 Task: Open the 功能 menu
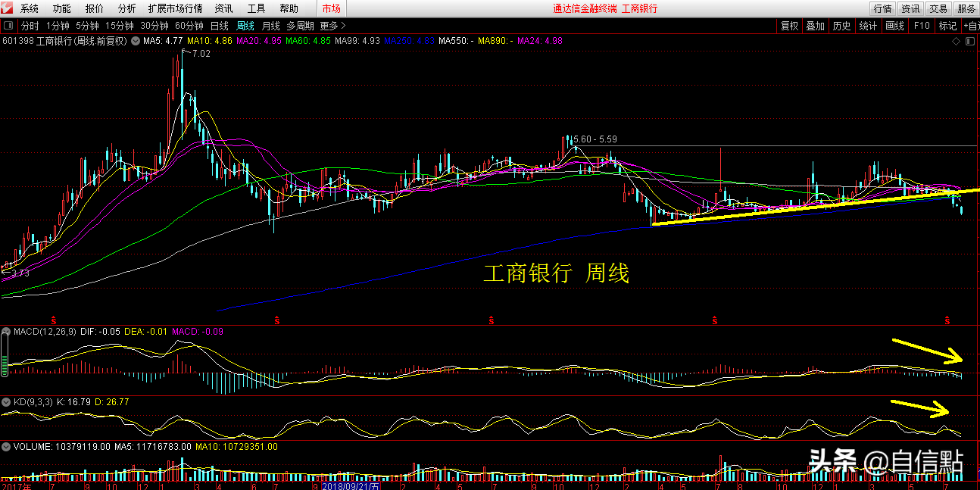[62, 8]
